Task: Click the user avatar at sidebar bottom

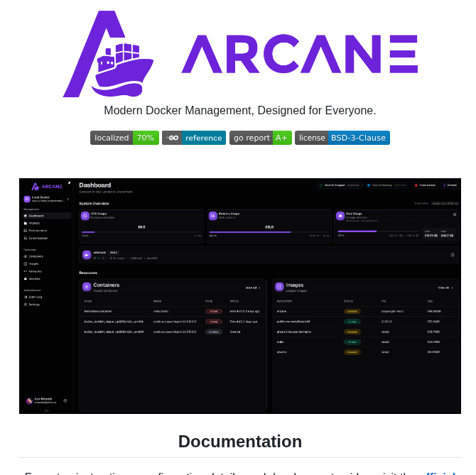Action: 29,400
